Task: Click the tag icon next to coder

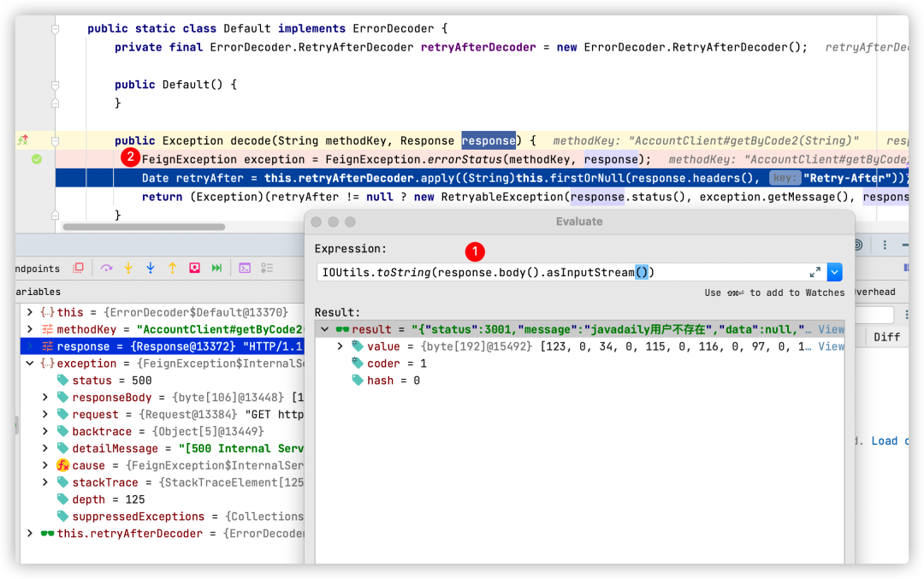Action: point(358,363)
